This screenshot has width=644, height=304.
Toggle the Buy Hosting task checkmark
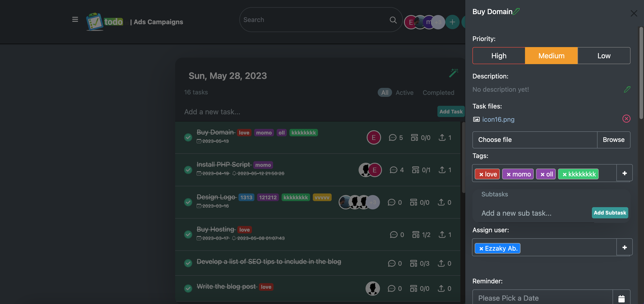click(x=188, y=234)
